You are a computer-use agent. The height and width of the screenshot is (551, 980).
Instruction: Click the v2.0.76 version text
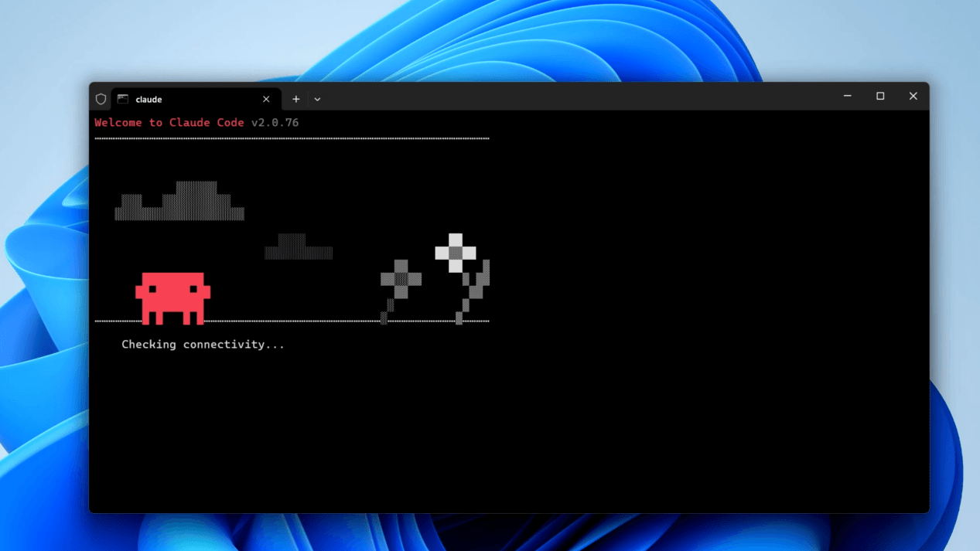click(275, 123)
